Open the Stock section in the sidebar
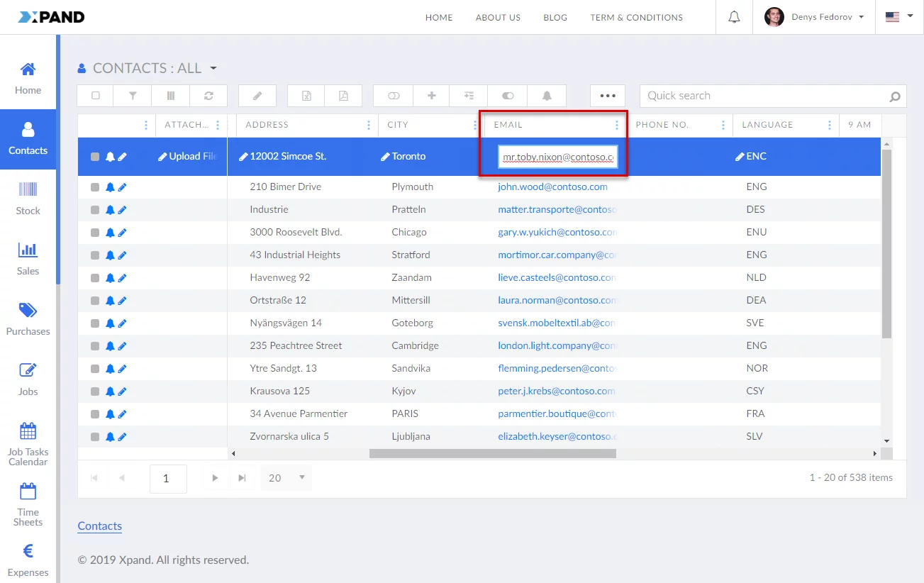The height and width of the screenshot is (583, 924). (x=28, y=199)
